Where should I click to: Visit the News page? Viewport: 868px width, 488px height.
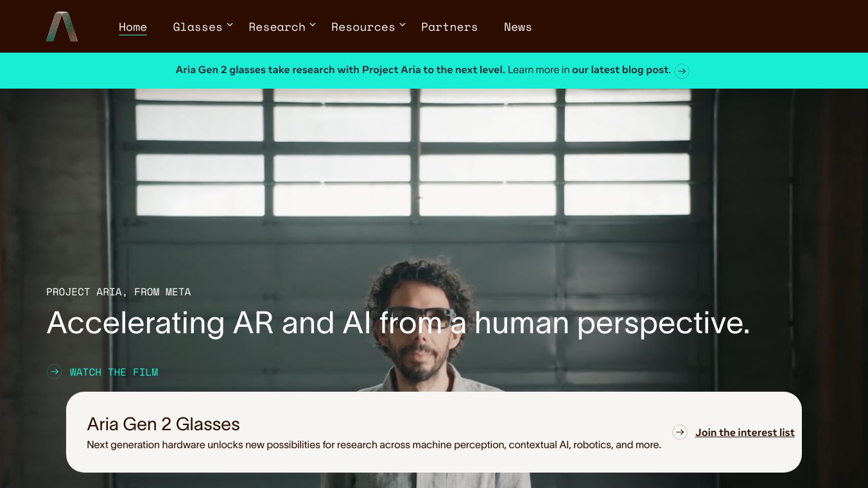click(x=518, y=27)
